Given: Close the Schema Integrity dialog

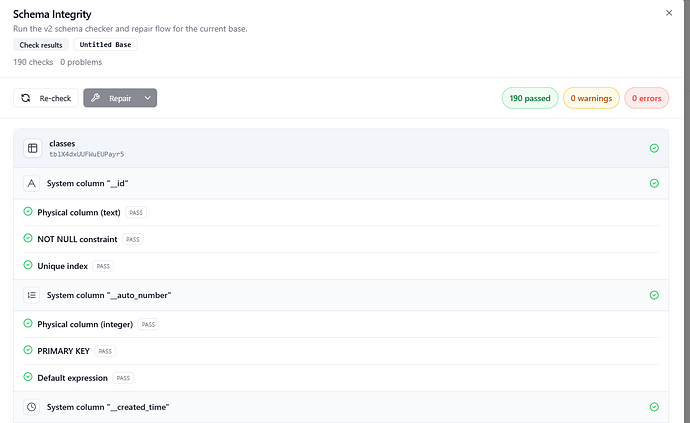Looking at the screenshot, I should (x=669, y=13).
